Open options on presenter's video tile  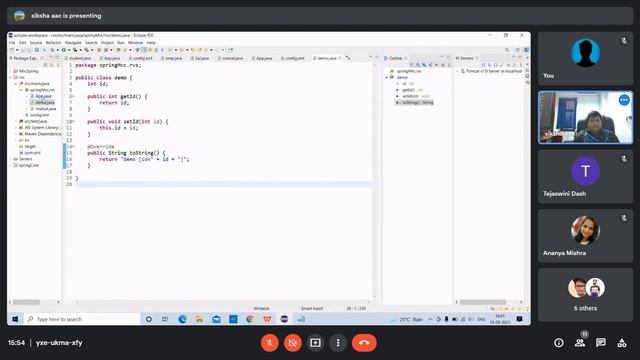(x=624, y=100)
